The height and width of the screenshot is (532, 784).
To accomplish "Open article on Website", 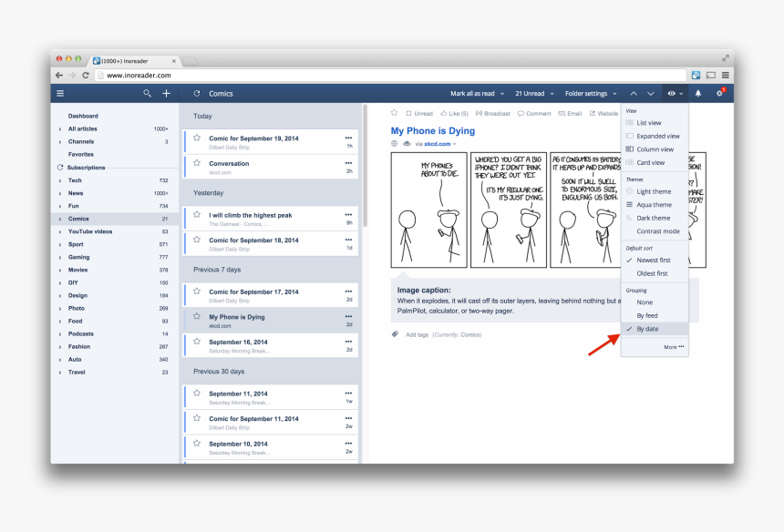I will (603, 113).
